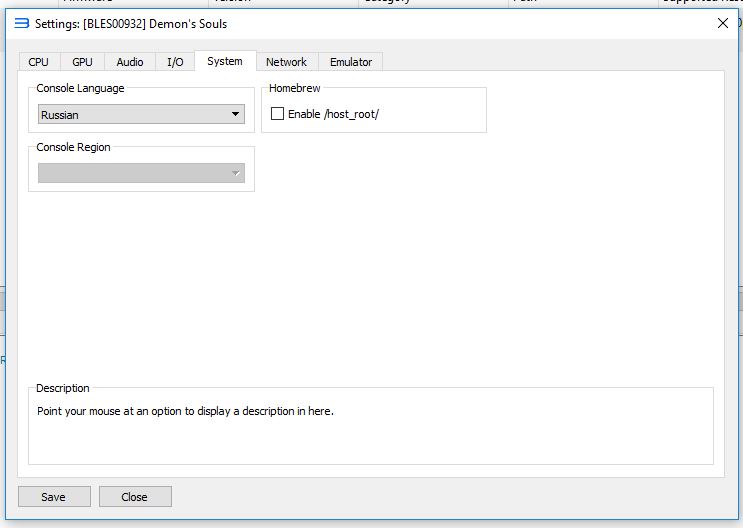Open the GPU settings tab
This screenshot has width=743, height=528.
(82, 62)
